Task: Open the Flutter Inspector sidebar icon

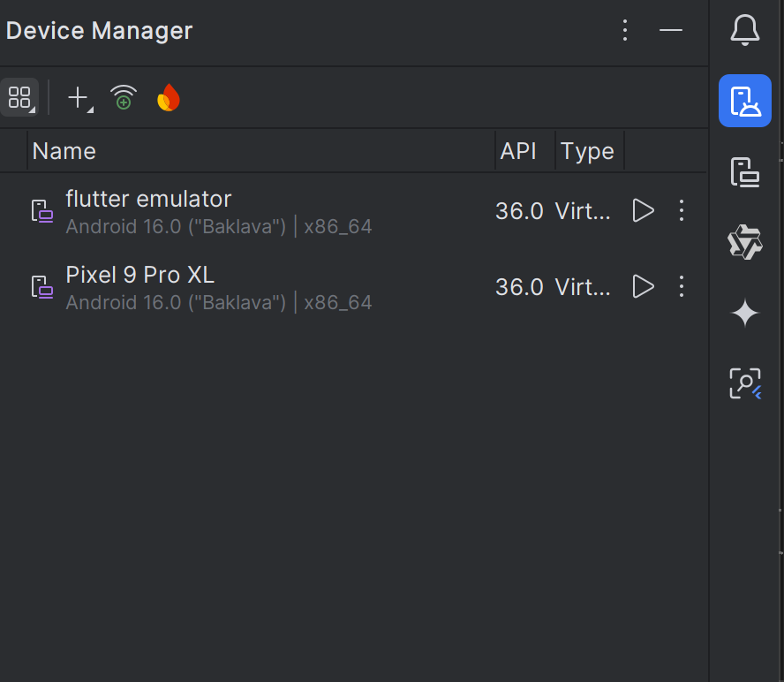Action: (x=744, y=383)
